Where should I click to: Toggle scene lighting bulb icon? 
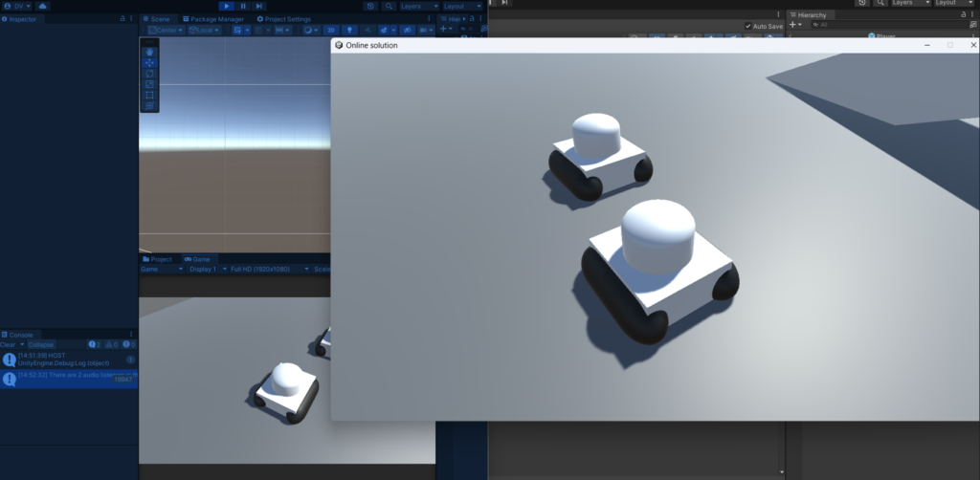click(x=349, y=31)
